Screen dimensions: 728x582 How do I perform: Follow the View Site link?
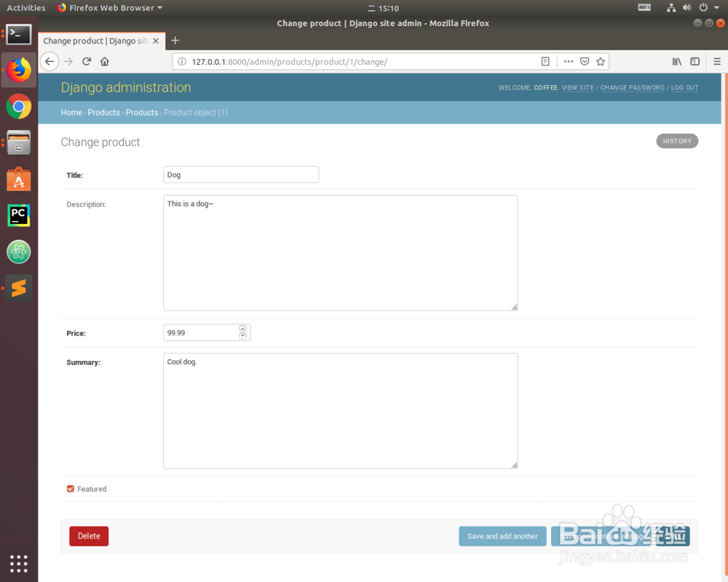[x=577, y=88]
